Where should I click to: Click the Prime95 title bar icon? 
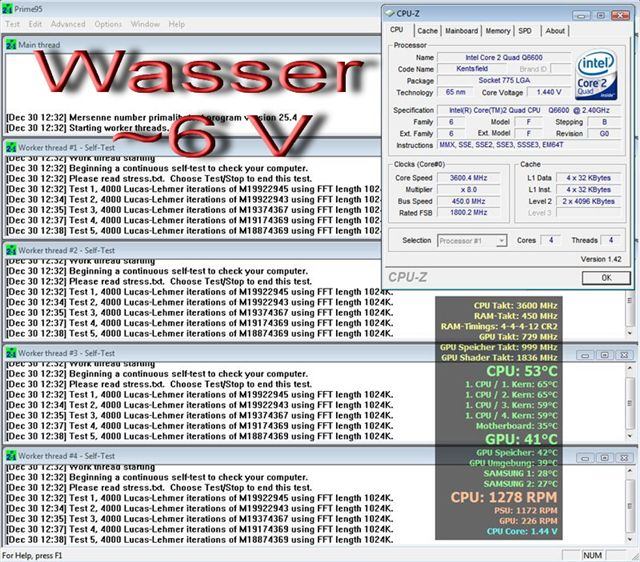pos(7,9)
